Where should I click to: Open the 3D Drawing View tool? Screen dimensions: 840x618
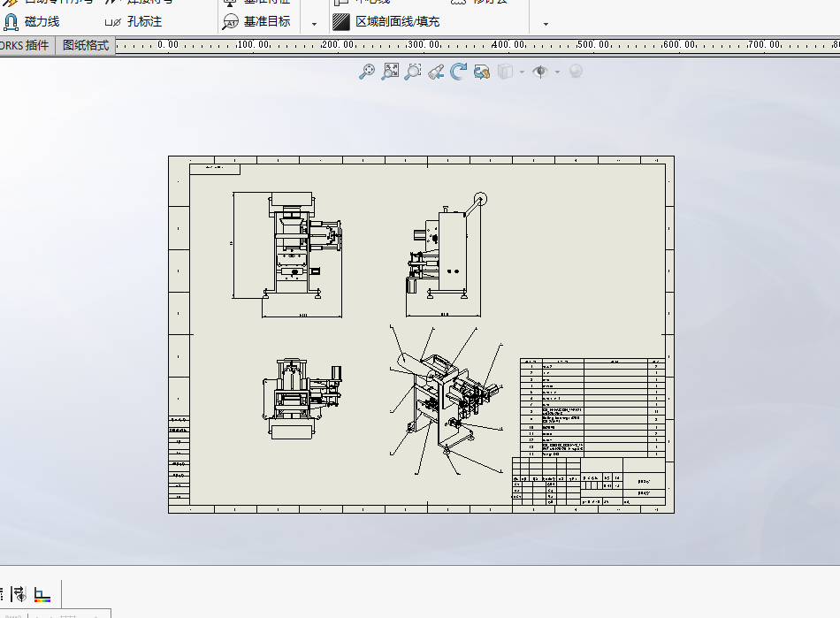point(482,72)
